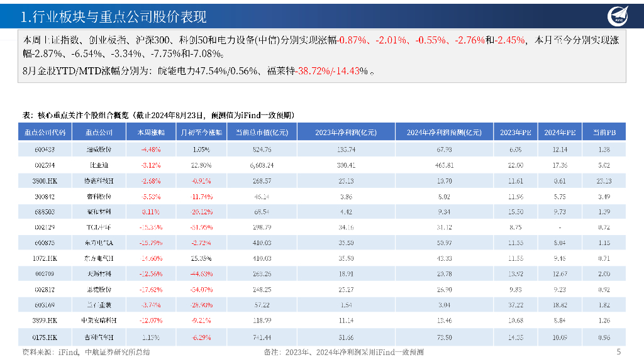Select the '当前总市值(亿元)' header cell
This screenshot has width=644, height=362.
(262, 132)
